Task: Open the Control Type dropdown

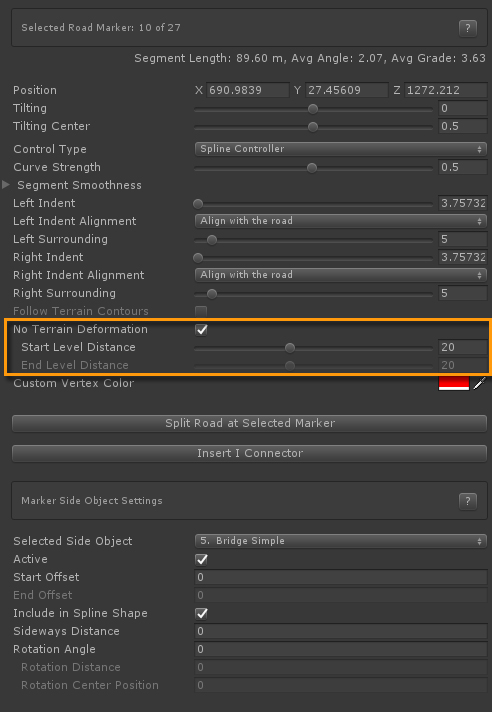Action: tap(340, 149)
